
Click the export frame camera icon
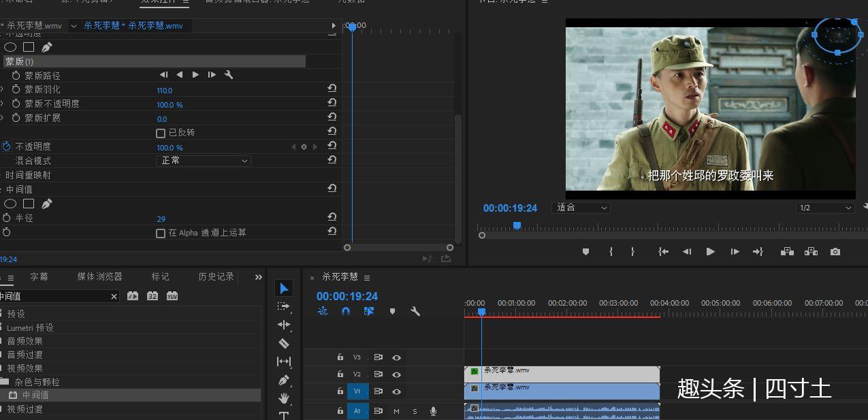coord(835,252)
